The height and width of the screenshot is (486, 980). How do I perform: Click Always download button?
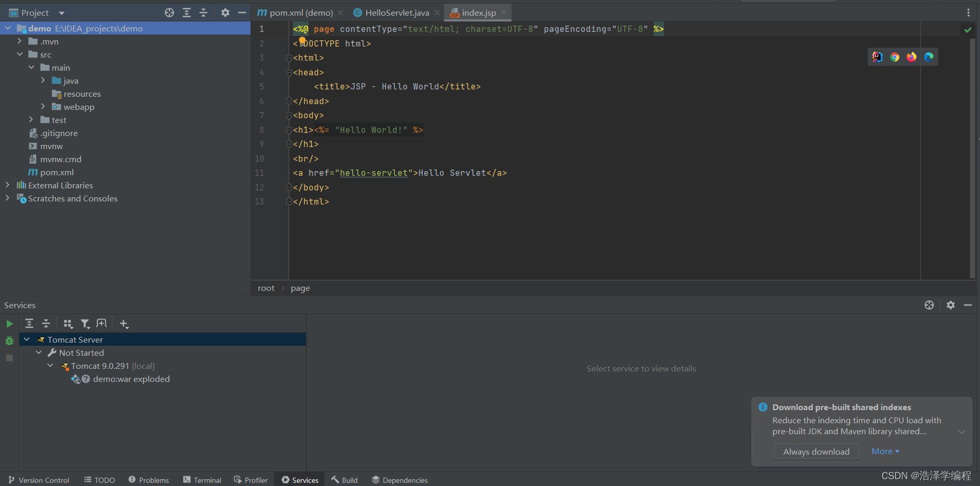point(816,451)
